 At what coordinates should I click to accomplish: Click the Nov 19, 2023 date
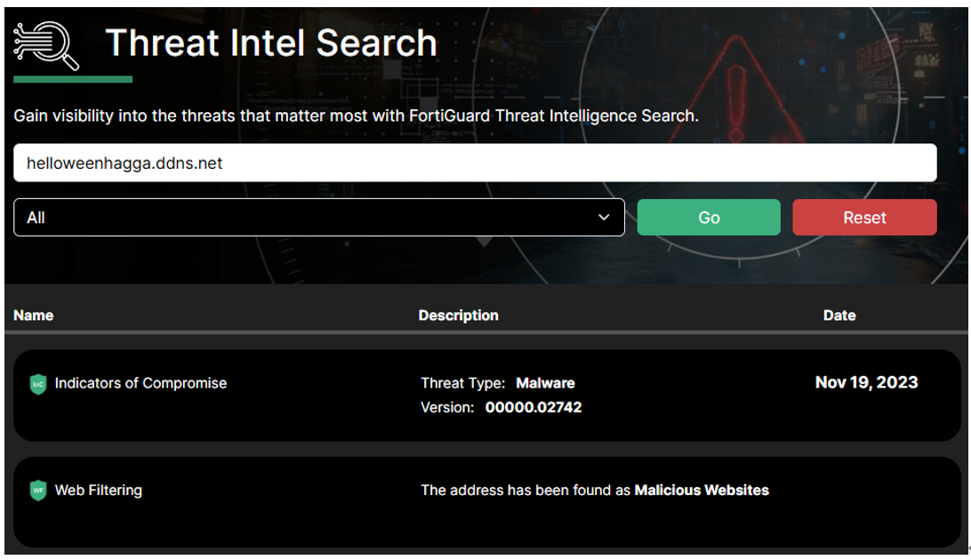[866, 382]
